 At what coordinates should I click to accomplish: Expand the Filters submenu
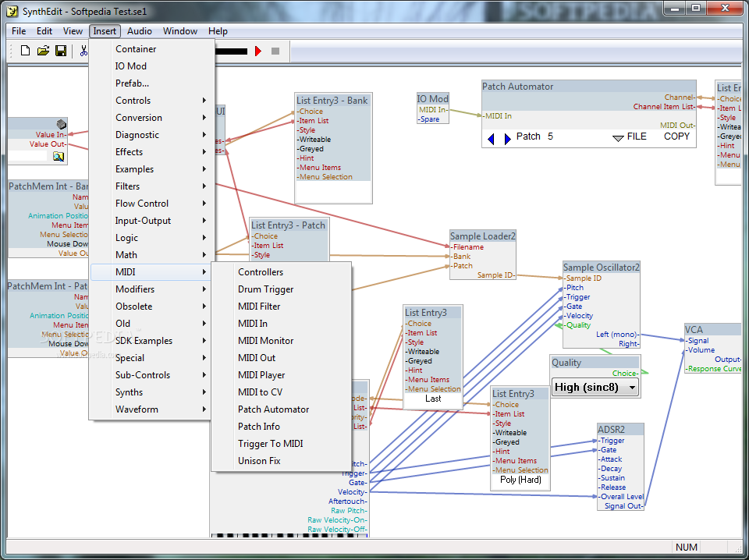coord(151,186)
